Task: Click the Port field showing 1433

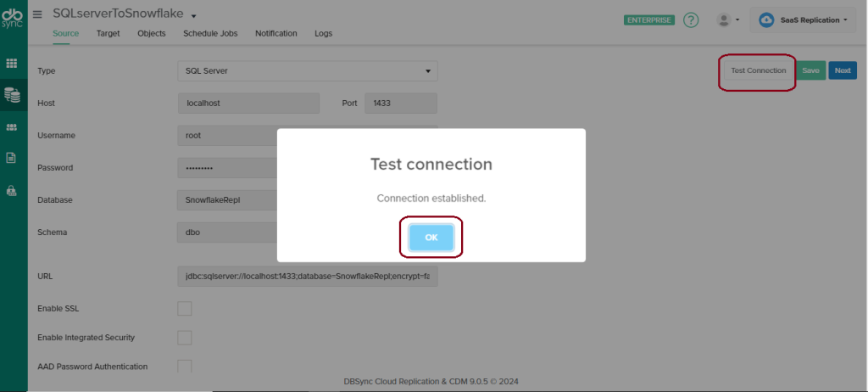Action: [x=401, y=104]
